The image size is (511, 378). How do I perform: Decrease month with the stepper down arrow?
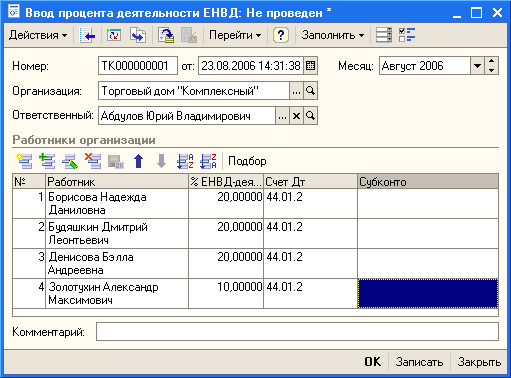tap(492, 70)
